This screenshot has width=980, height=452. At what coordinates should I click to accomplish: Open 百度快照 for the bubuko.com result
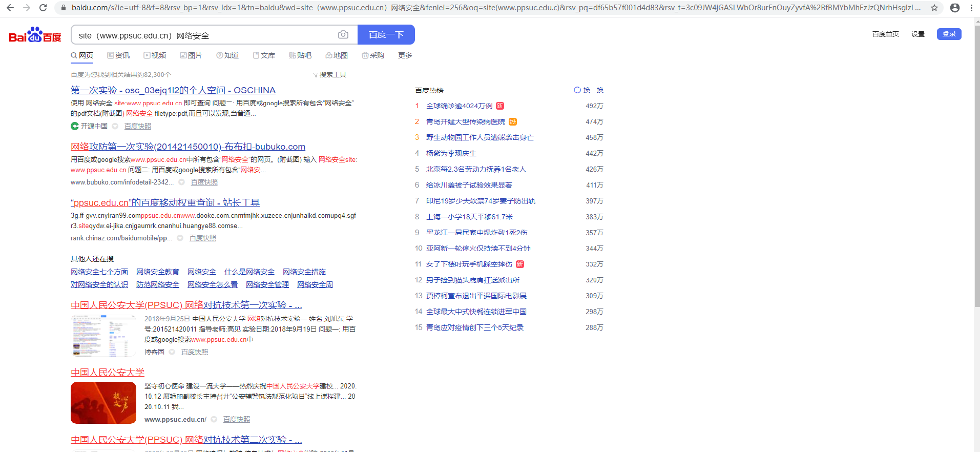(x=204, y=182)
